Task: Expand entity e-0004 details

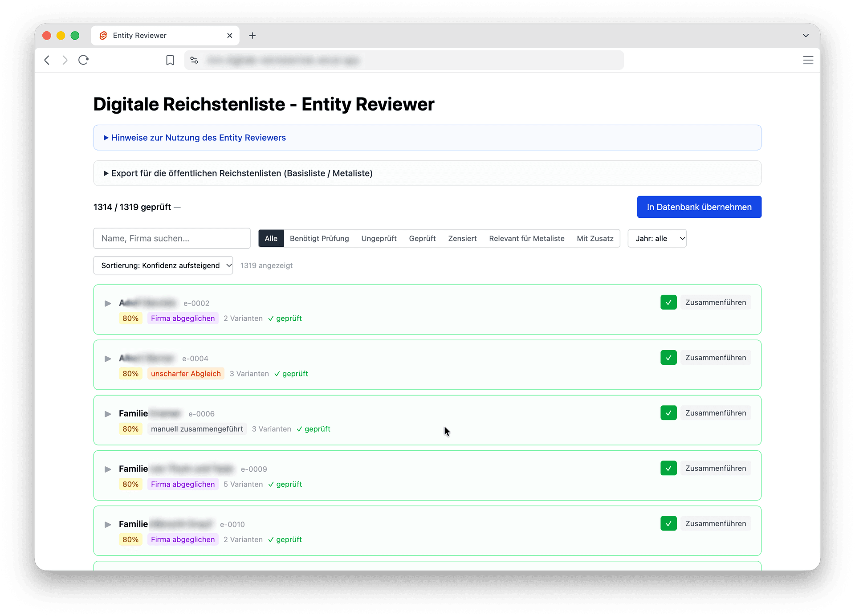Action: [108, 359]
